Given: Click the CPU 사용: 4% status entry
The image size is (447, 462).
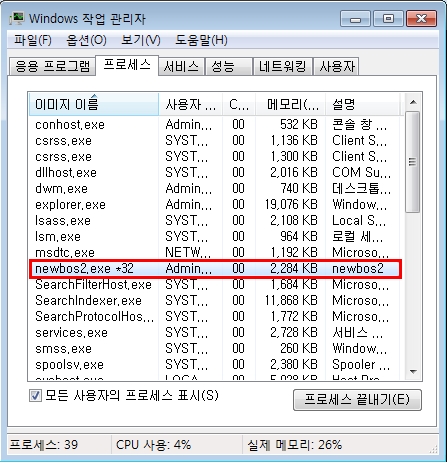Looking at the screenshot, I should [x=153, y=445].
